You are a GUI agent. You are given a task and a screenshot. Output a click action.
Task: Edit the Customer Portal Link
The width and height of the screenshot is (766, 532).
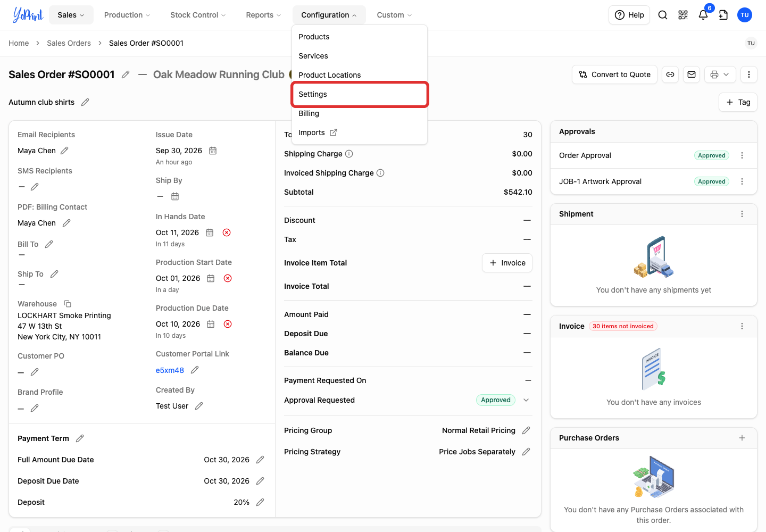click(195, 370)
